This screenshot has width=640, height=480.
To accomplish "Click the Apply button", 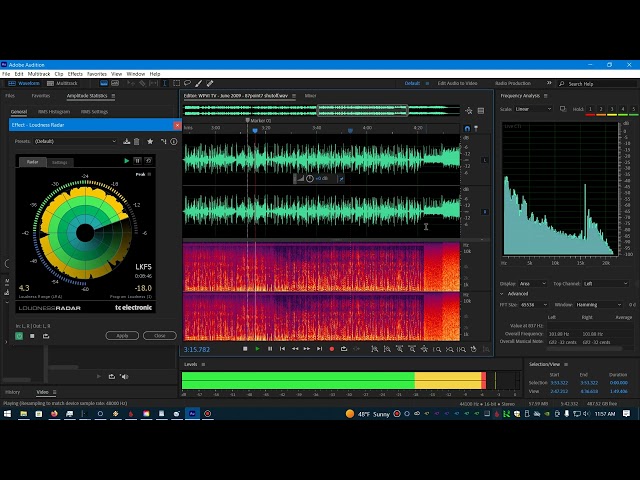I will [122, 336].
